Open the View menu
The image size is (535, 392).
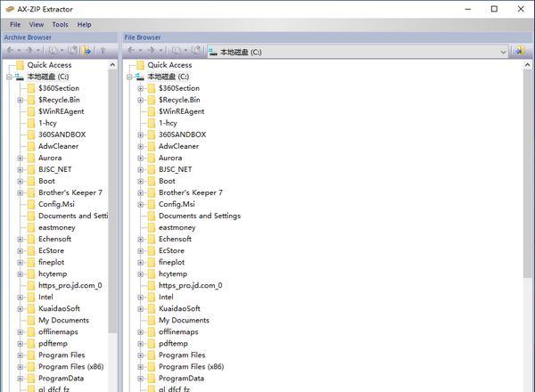coord(37,25)
